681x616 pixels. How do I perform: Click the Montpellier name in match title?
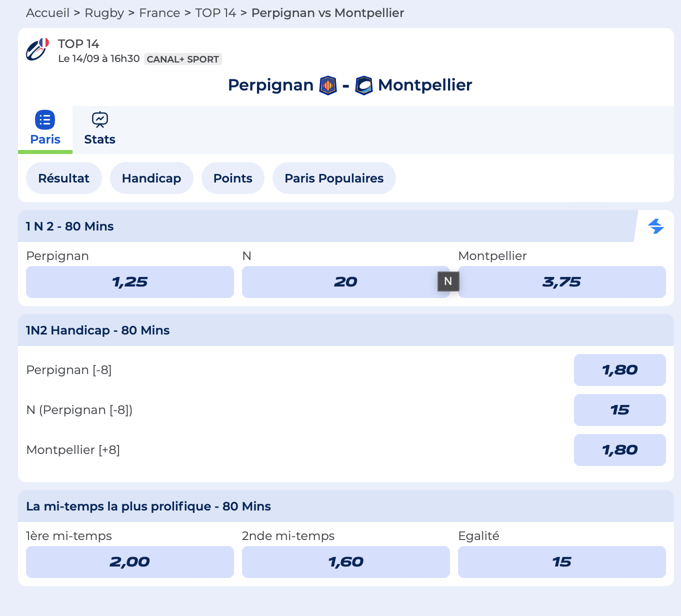pos(425,85)
